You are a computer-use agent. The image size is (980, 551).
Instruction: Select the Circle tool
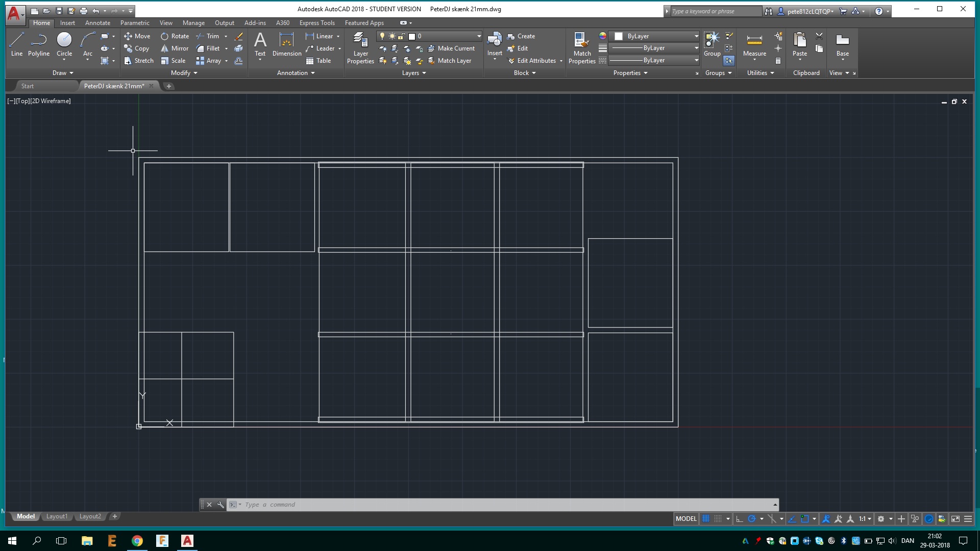point(64,43)
